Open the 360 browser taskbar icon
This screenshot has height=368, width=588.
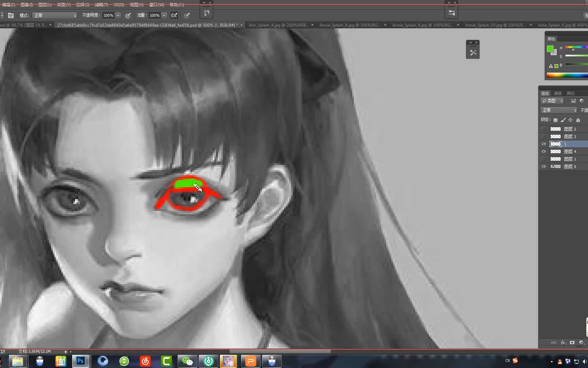tap(124, 361)
